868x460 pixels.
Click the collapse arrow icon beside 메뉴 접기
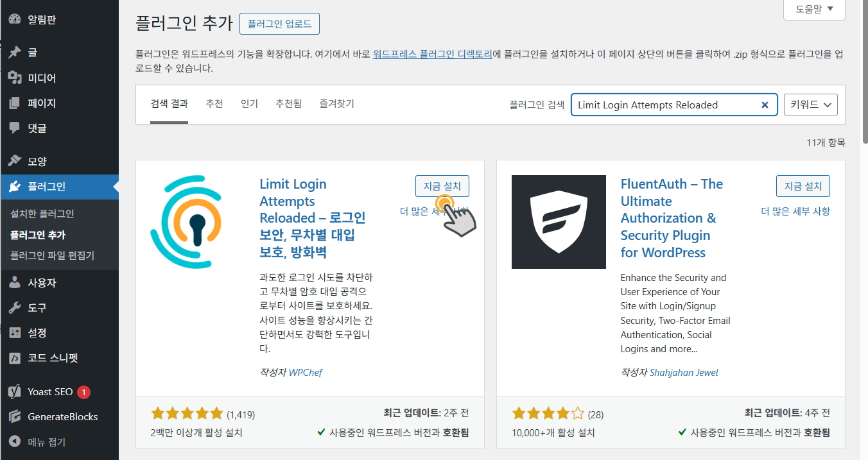(x=14, y=441)
